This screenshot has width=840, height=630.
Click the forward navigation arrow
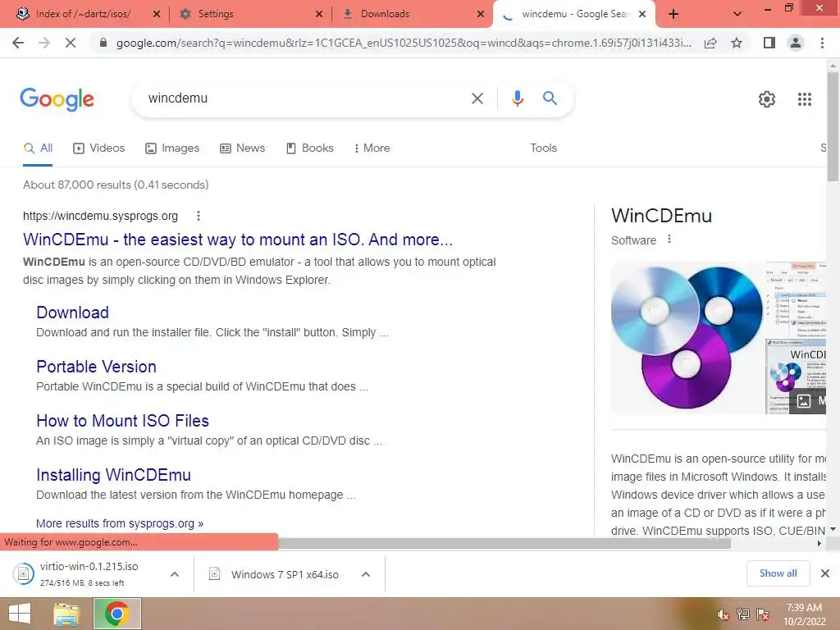tap(44, 43)
